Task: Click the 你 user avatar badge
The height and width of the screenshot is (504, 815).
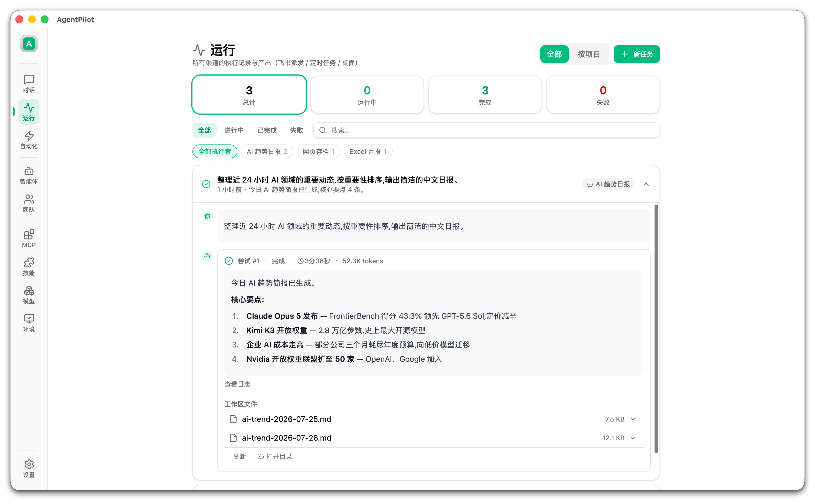Action: coord(207,216)
